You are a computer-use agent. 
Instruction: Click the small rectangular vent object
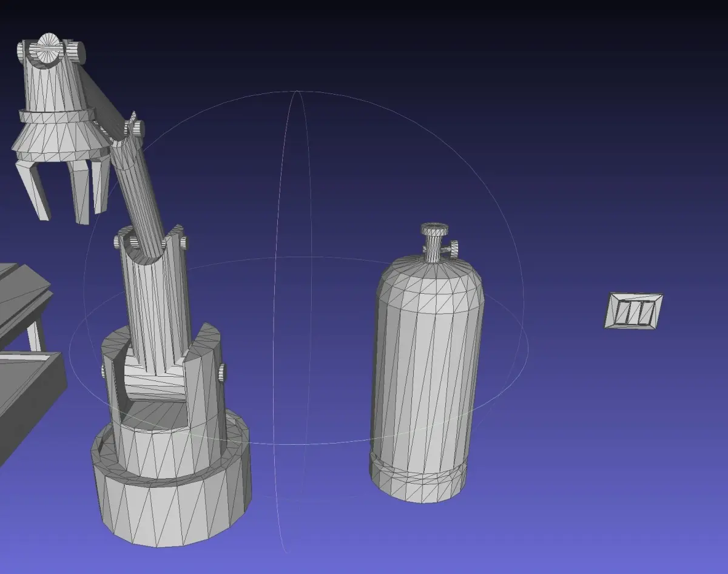click(634, 311)
